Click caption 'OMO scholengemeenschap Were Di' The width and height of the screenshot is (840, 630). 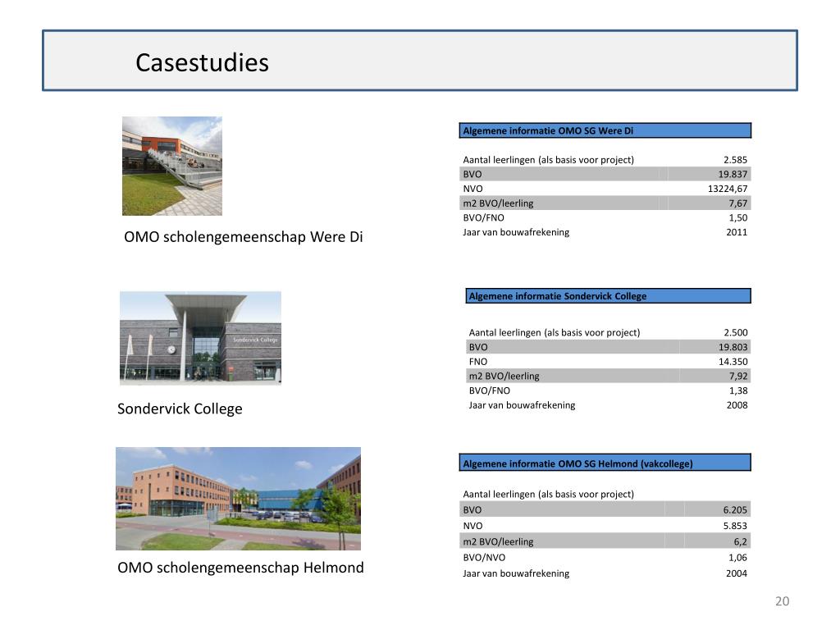coord(243,237)
